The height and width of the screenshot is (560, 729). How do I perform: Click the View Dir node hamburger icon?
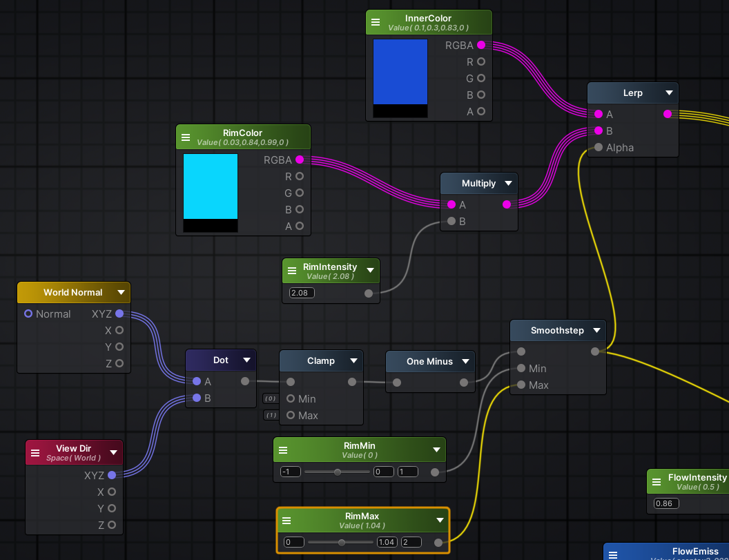point(35,452)
